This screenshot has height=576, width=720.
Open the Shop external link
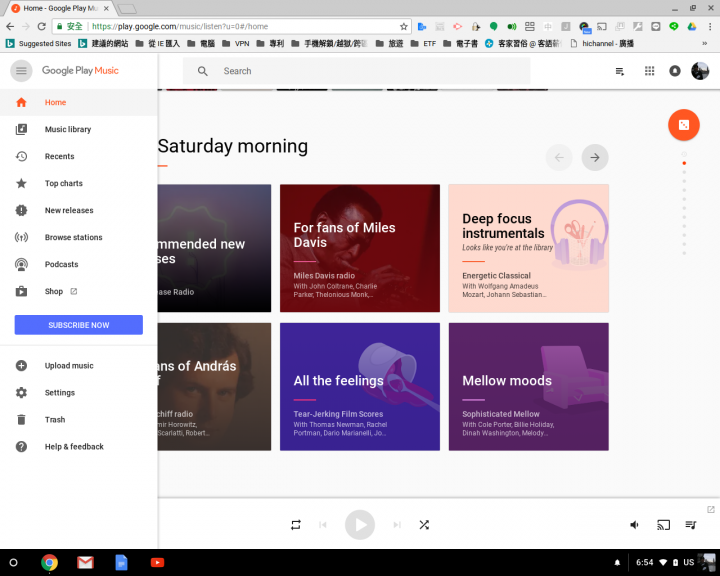79,292
